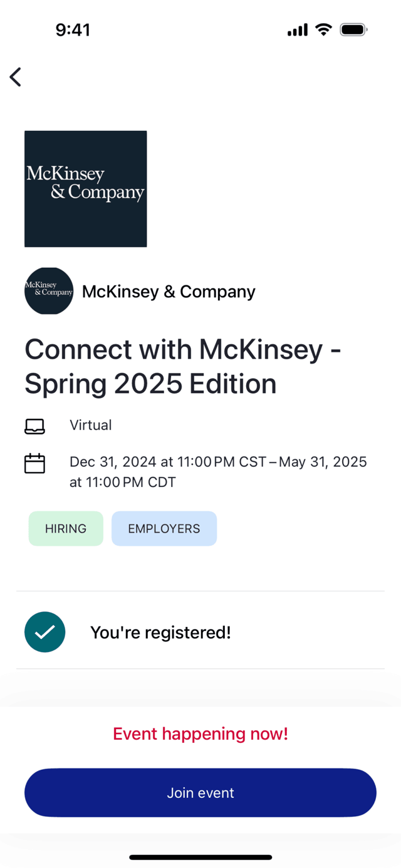Tap the event title Connect with McKinsey
Viewport: 401px width, 868px height.
click(x=183, y=366)
